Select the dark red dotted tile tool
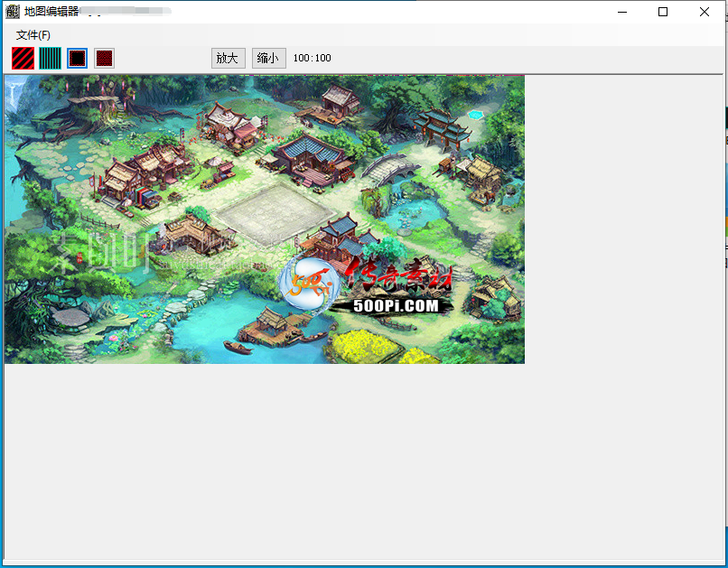Viewport: 728px width, 568px height. point(105,59)
